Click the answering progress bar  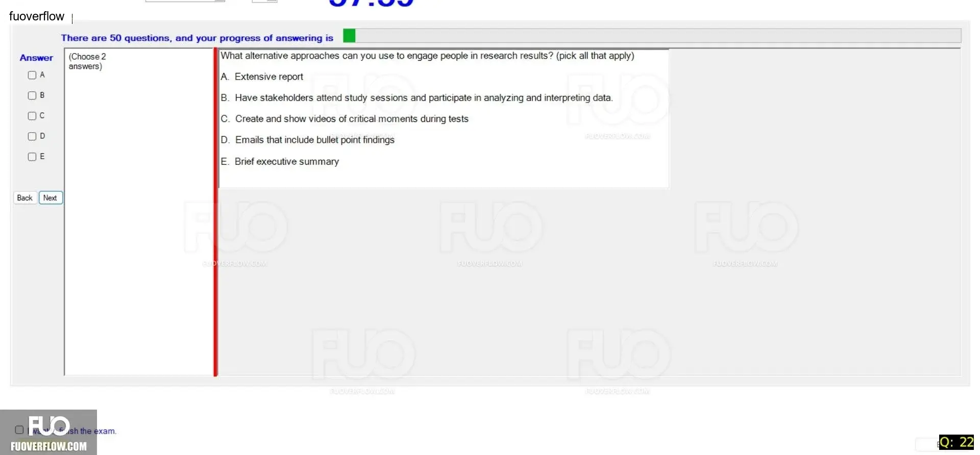[x=652, y=36]
